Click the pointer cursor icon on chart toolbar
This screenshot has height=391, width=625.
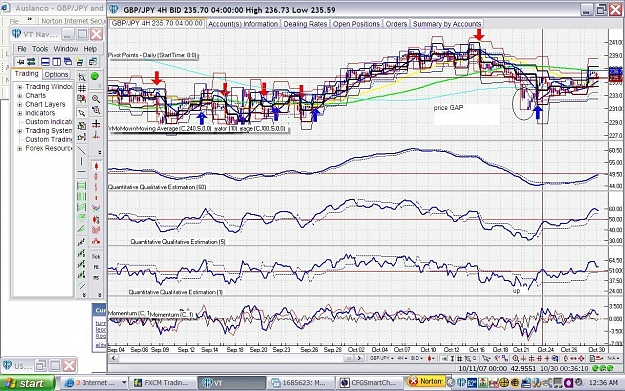(486, 358)
